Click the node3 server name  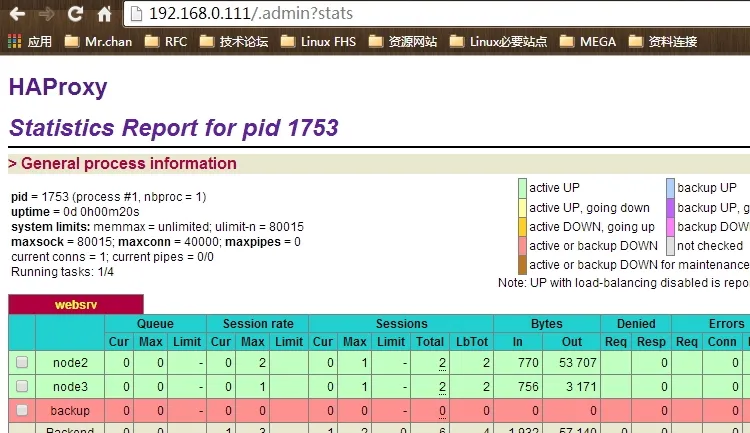point(70,387)
